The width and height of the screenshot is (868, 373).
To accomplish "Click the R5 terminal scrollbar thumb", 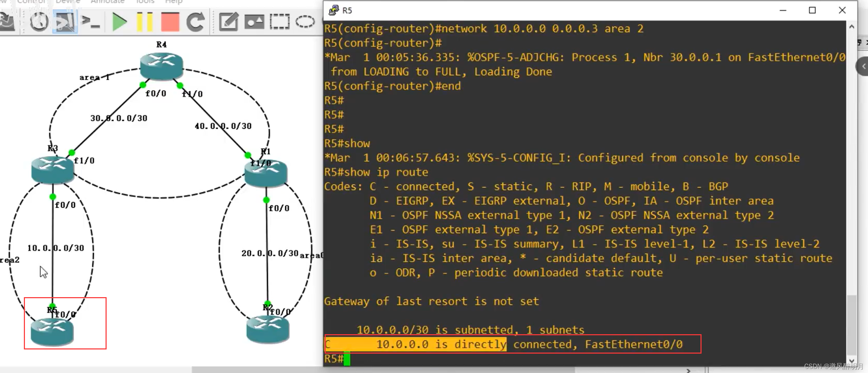I will pyautogui.click(x=852, y=325).
